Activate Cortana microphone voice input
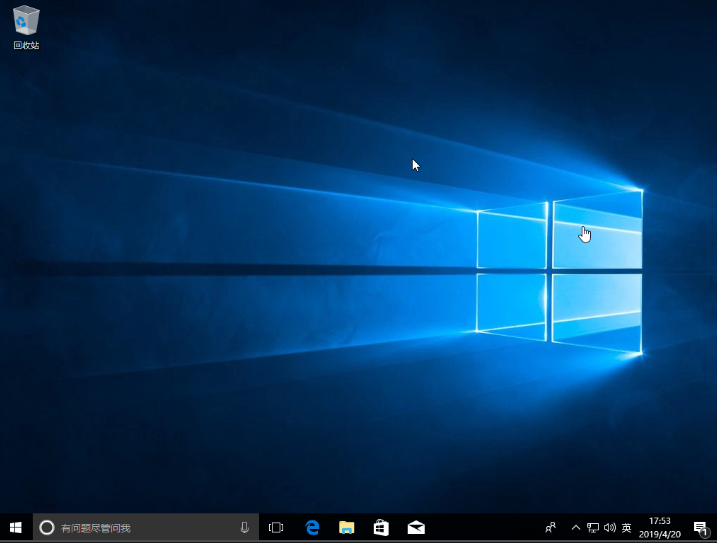Screen dimensions: 717x543 pyautogui.click(x=245, y=527)
